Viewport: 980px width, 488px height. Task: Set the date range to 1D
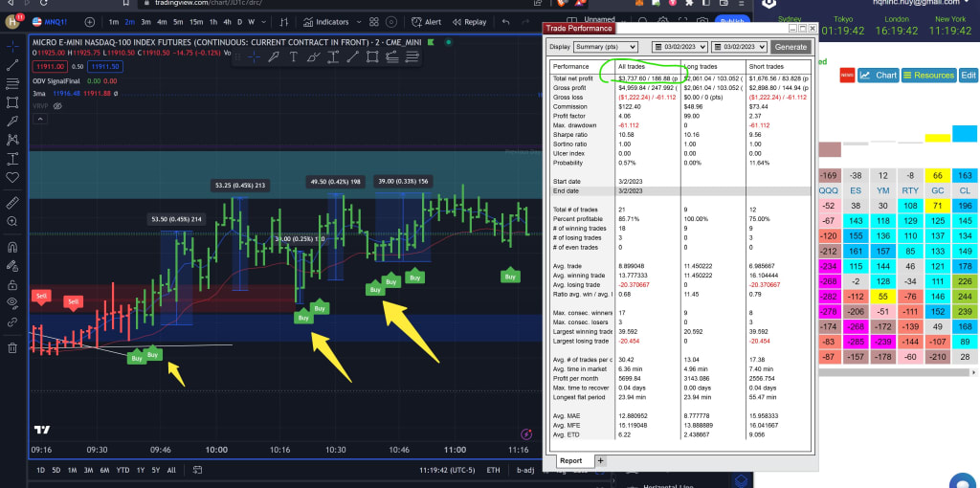point(40,470)
